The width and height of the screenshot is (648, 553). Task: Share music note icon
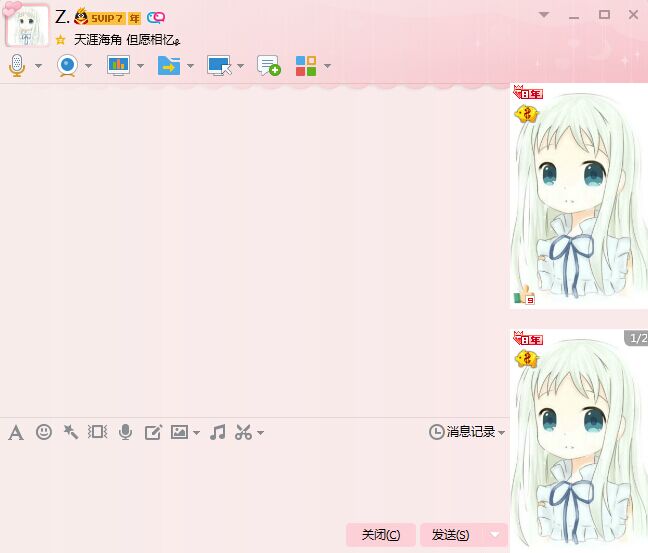(217, 432)
